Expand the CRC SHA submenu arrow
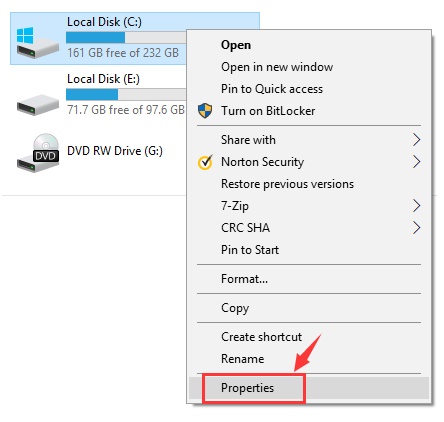The image size is (444, 422). [x=416, y=228]
